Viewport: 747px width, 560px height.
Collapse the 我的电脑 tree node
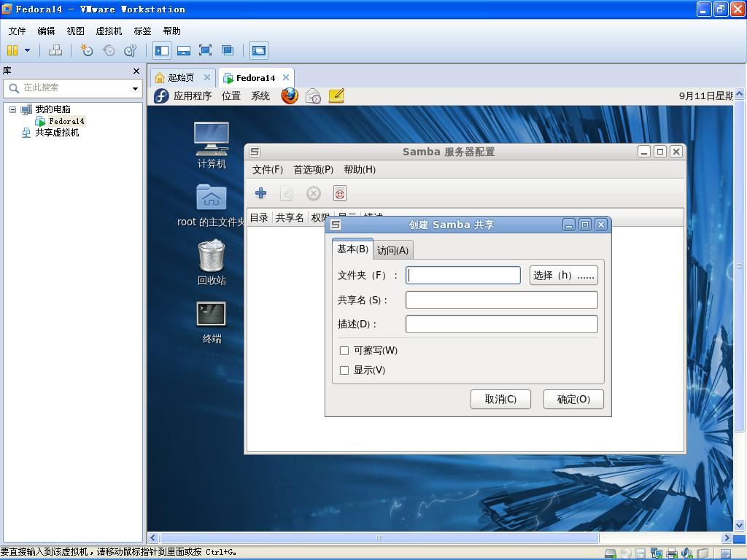(13, 109)
